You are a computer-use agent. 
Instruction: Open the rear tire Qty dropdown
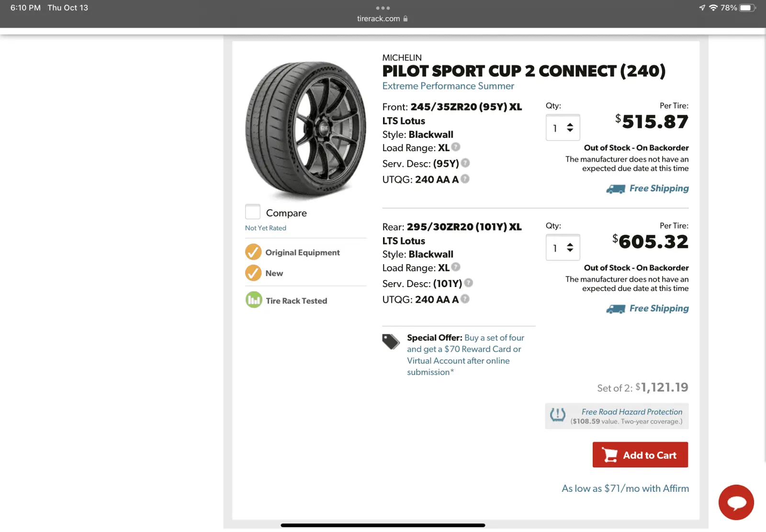coord(563,248)
